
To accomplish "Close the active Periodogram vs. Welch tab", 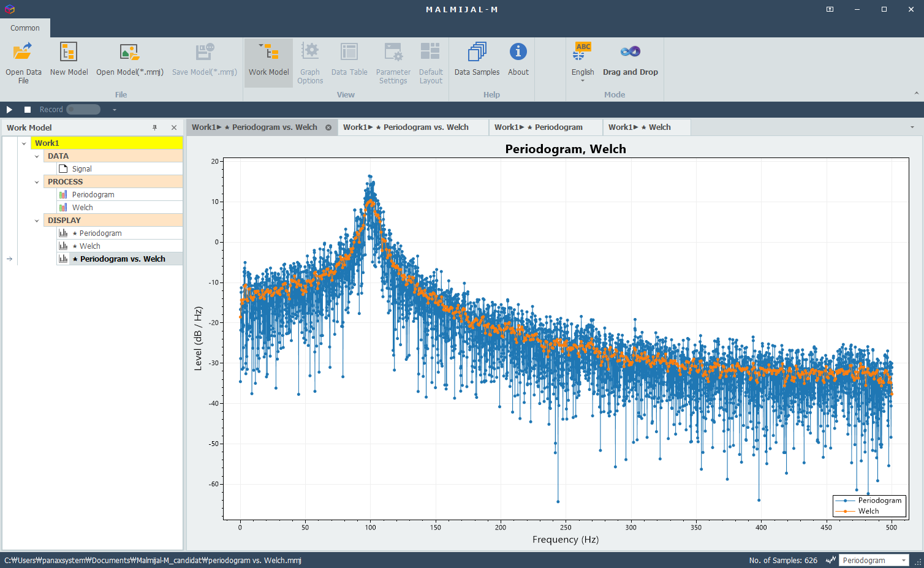I will [329, 127].
